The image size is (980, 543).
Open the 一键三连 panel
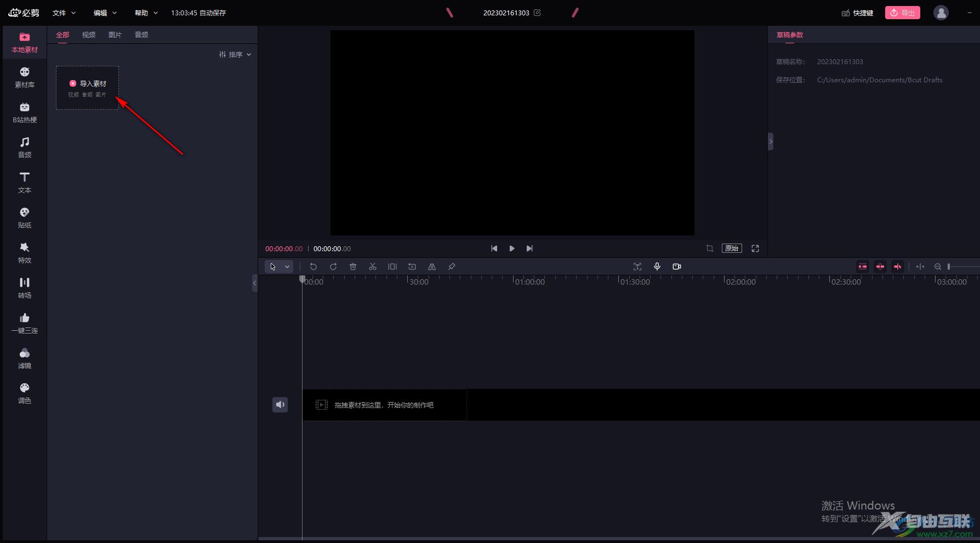click(x=25, y=324)
